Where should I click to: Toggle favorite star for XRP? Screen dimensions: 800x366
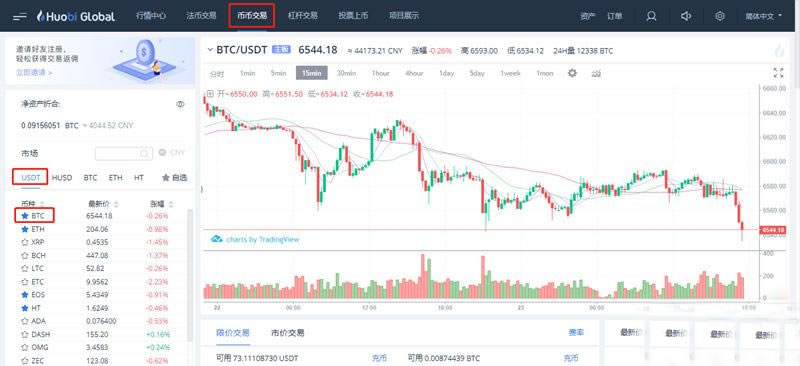point(24,242)
